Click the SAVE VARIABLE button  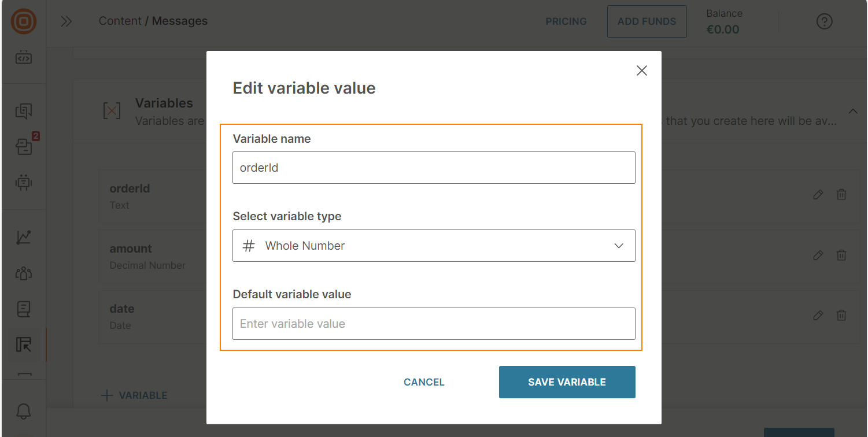[x=567, y=382]
